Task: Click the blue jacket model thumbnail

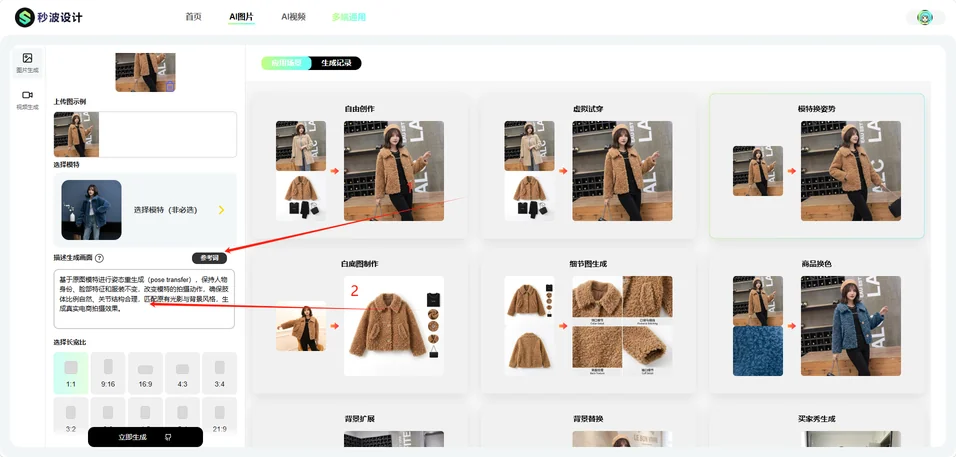Action: point(91,210)
